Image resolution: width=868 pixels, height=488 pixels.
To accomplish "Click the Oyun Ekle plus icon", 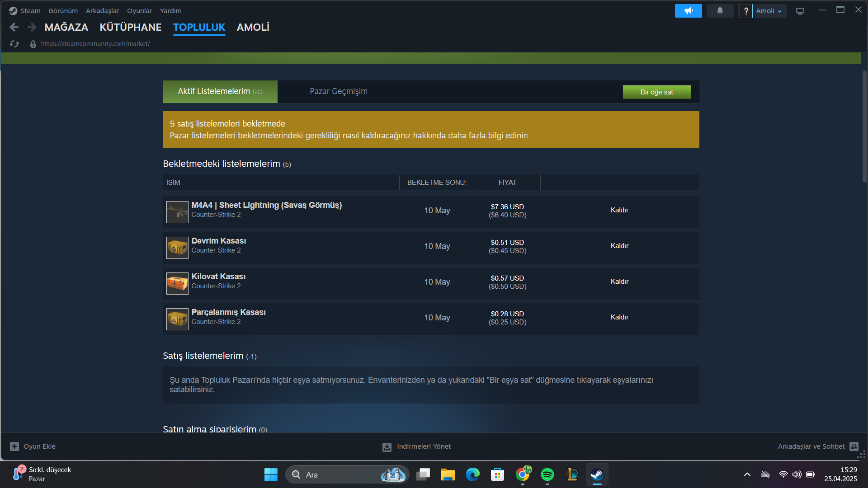I will pyautogui.click(x=14, y=446).
